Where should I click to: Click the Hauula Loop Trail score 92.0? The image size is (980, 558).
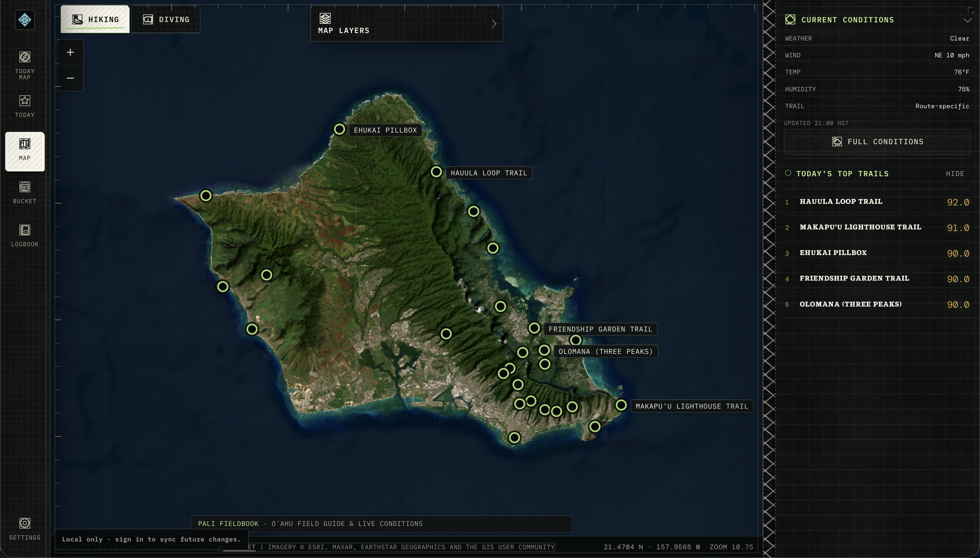pyautogui.click(x=958, y=202)
